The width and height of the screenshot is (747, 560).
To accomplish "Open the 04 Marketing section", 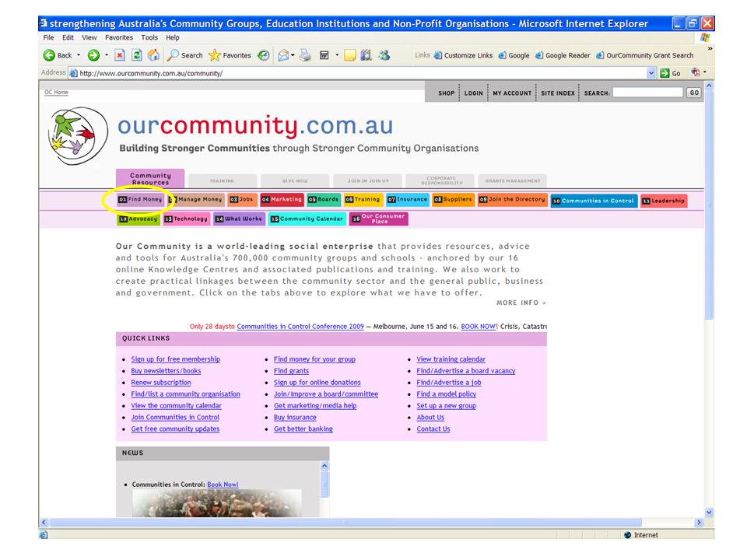I will (x=282, y=199).
